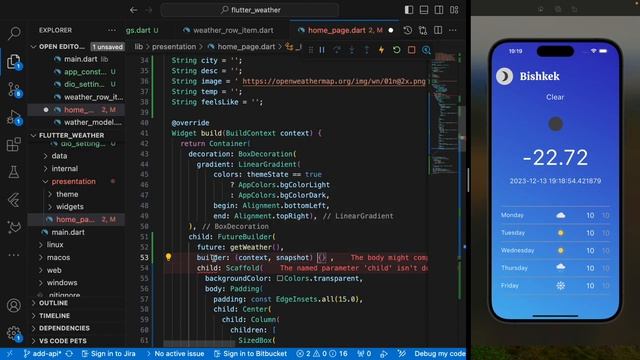Screen dimensions: 640x360
Task: Open the Run and Debug view
Action: point(14,118)
